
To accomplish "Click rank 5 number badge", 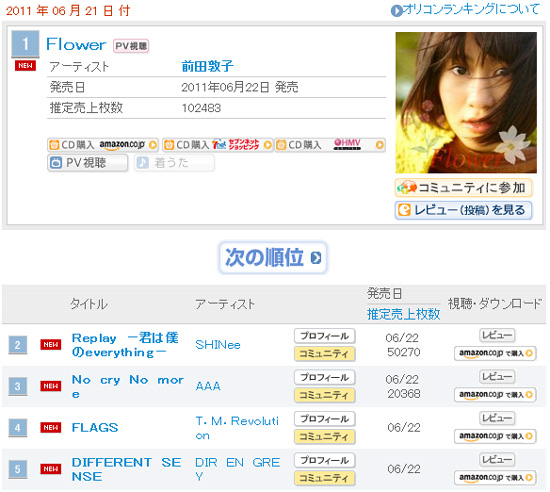I will [x=18, y=469].
